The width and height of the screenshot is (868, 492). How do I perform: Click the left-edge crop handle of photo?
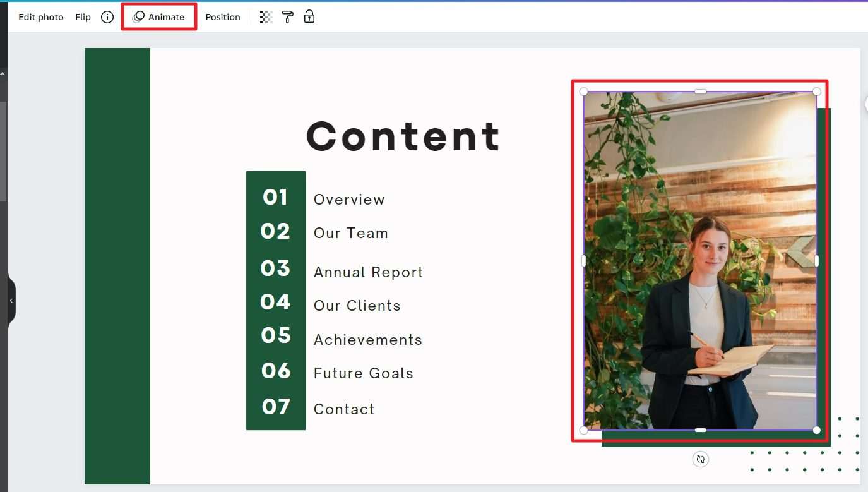coord(583,261)
